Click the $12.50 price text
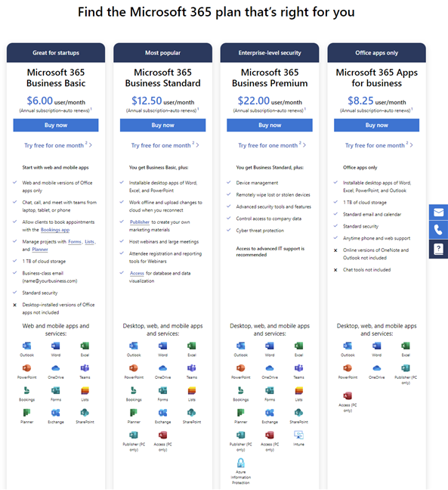The image size is (448, 490). pos(147,101)
